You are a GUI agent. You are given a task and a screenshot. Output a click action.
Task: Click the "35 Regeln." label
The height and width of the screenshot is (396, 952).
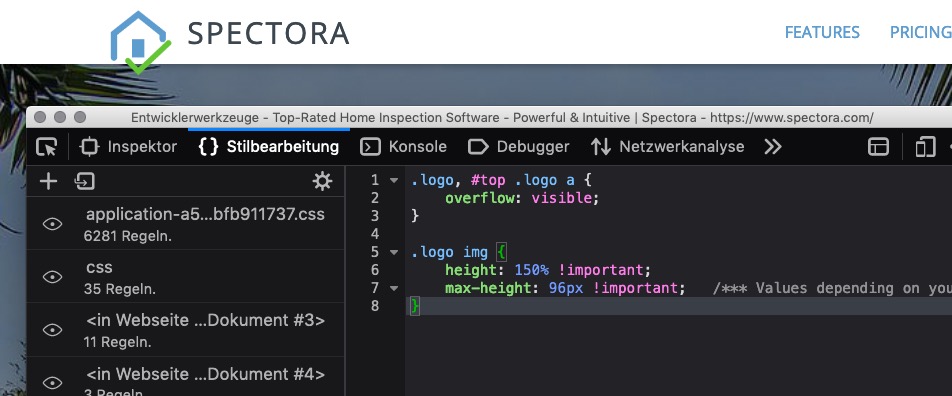click(x=120, y=289)
